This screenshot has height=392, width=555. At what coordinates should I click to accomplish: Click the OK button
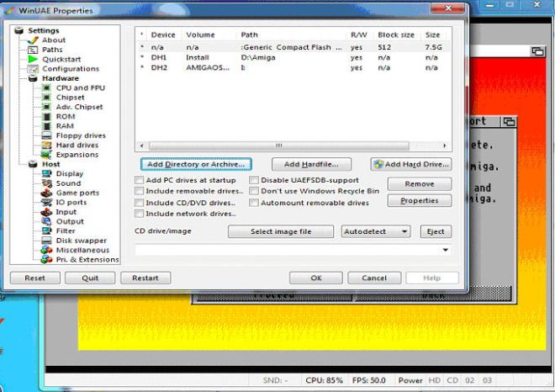pos(316,278)
